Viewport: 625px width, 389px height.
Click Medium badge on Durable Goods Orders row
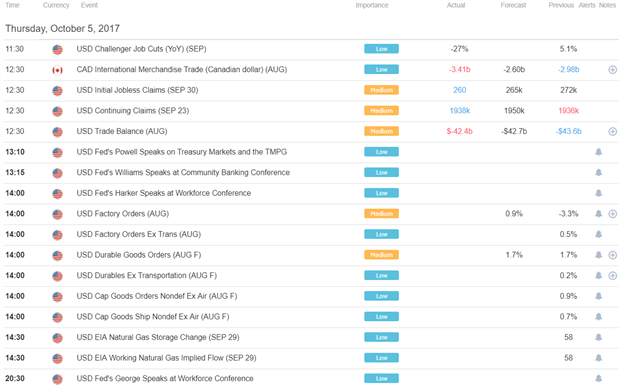(x=381, y=255)
